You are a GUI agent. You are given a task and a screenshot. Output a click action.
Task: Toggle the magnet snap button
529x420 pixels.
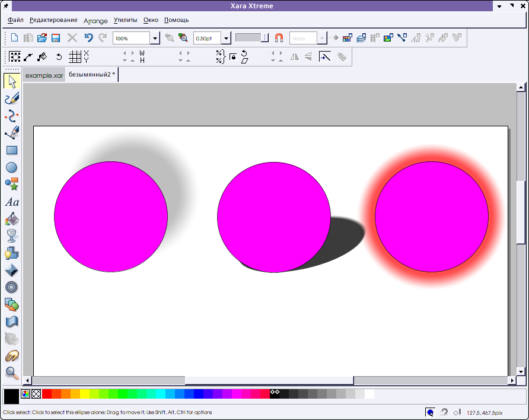click(279, 38)
